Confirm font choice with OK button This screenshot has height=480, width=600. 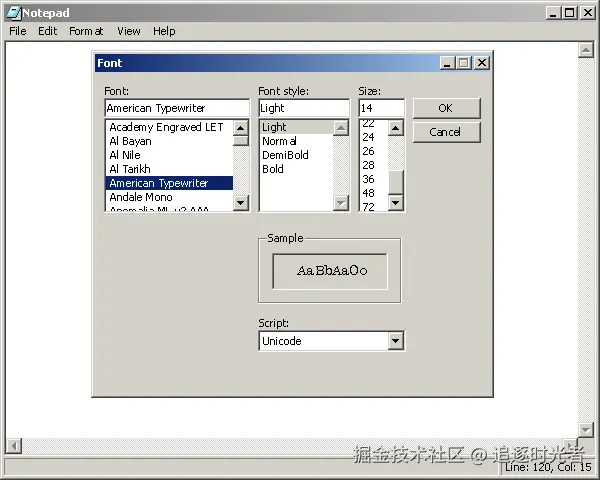[446, 108]
